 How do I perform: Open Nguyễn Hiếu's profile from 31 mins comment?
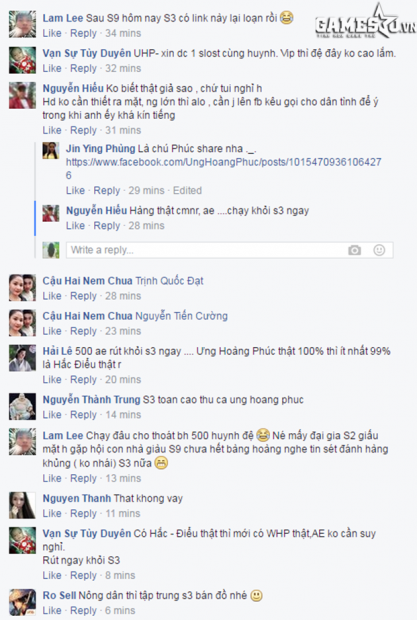[x=73, y=88]
